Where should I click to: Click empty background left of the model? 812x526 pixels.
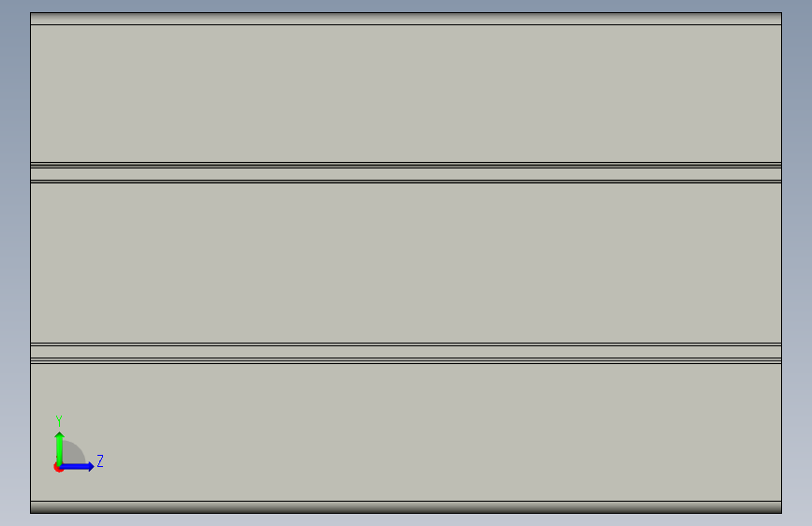14,263
